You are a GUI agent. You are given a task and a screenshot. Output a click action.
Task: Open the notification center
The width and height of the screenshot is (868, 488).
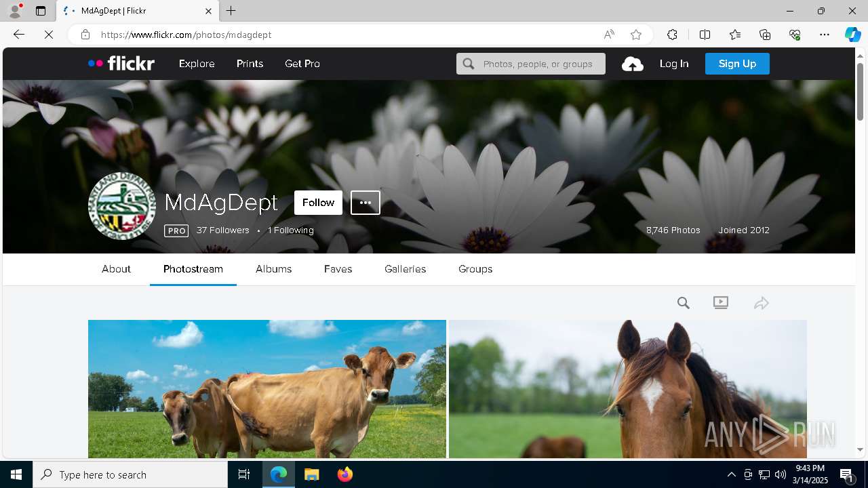coord(847,474)
